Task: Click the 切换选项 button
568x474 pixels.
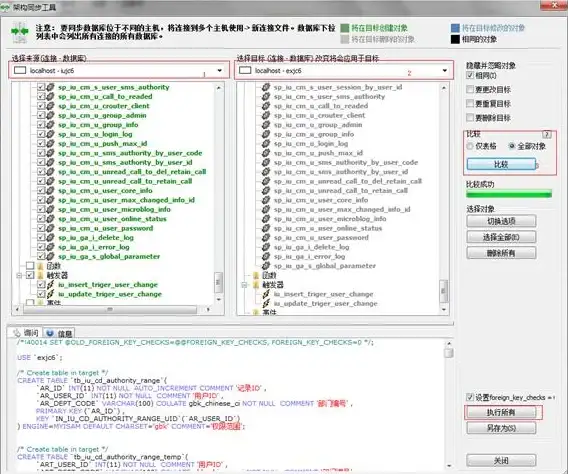Action: (501, 221)
